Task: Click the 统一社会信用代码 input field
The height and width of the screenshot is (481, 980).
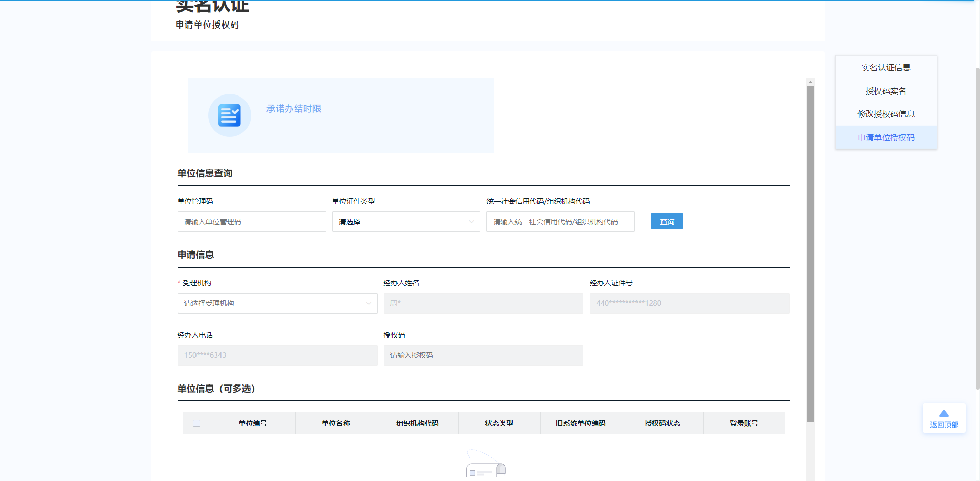Action: [560, 222]
